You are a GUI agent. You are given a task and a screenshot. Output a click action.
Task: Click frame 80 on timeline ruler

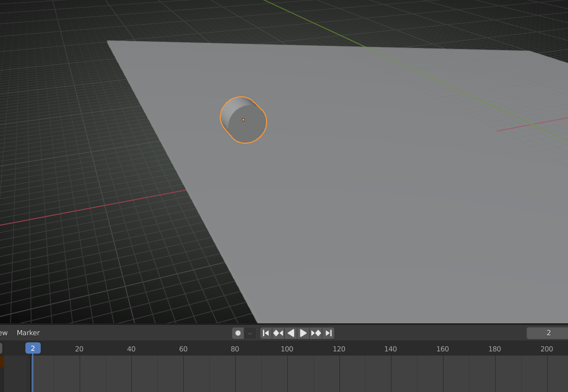coord(235,349)
